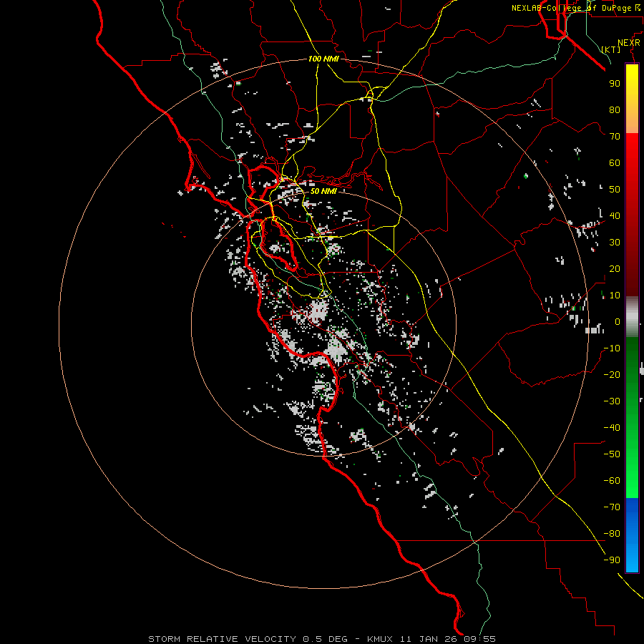Click the positive 80 knot scale label
This screenshot has height=644, width=644.
pyautogui.click(x=615, y=110)
